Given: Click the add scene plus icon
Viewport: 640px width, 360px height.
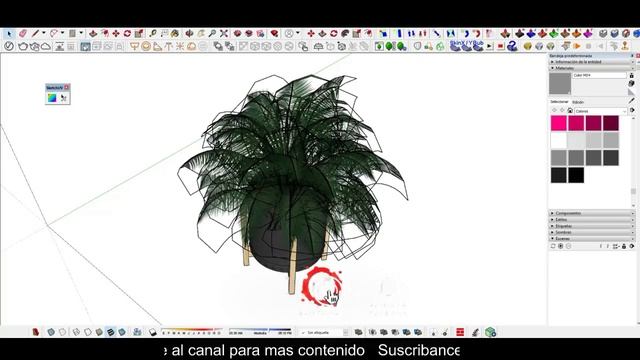Looking at the screenshot, I should (561, 246).
